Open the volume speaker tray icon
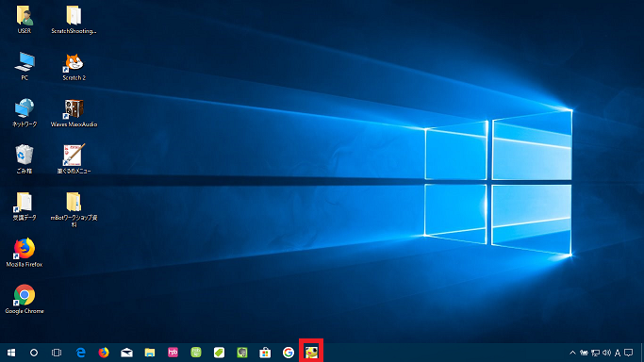The image size is (644, 362). tap(606, 353)
